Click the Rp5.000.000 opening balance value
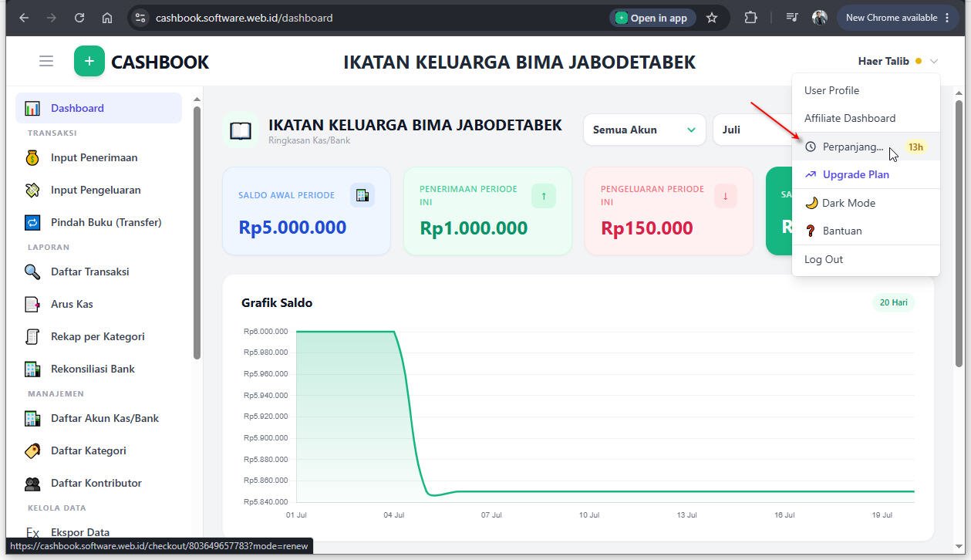The width and height of the screenshot is (971, 560). (x=292, y=227)
